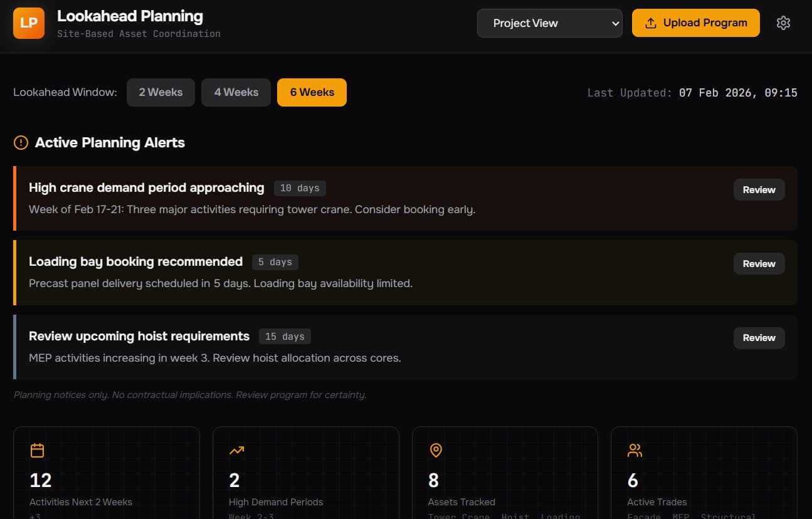
Task: Click the Active Planning Alerts warning icon
Action: [21, 142]
